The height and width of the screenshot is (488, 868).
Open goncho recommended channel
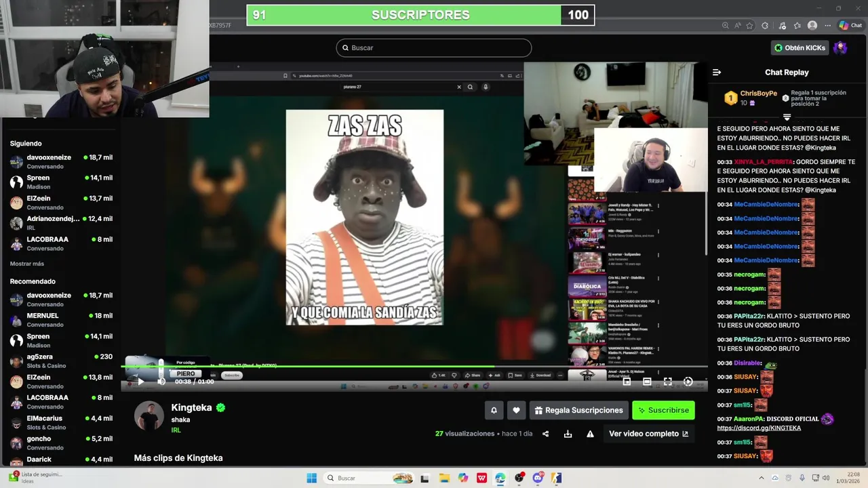click(61, 443)
